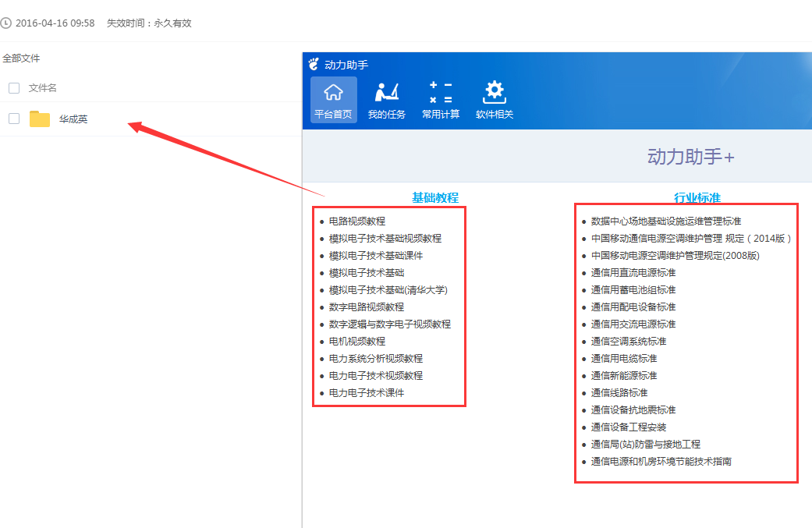Open 数字电路视频教程
This screenshot has height=528, width=812.
tap(367, 307)
